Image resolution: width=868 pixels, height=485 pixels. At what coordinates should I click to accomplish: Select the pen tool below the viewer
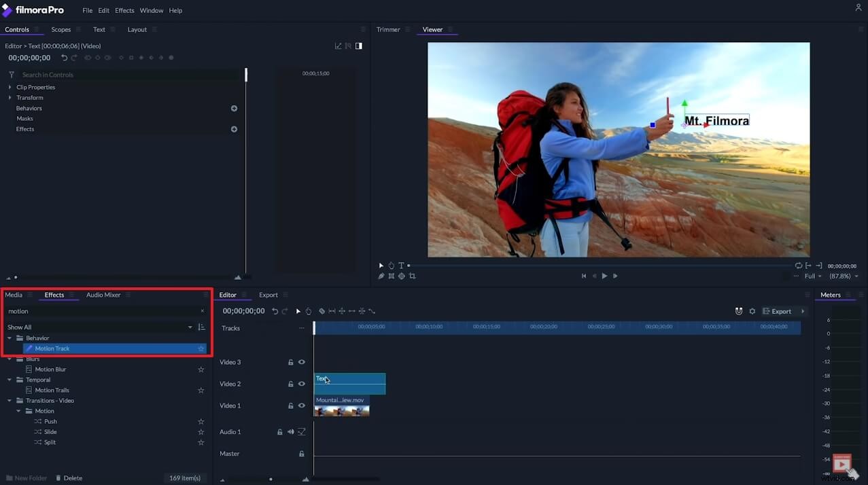coord(381,276)
